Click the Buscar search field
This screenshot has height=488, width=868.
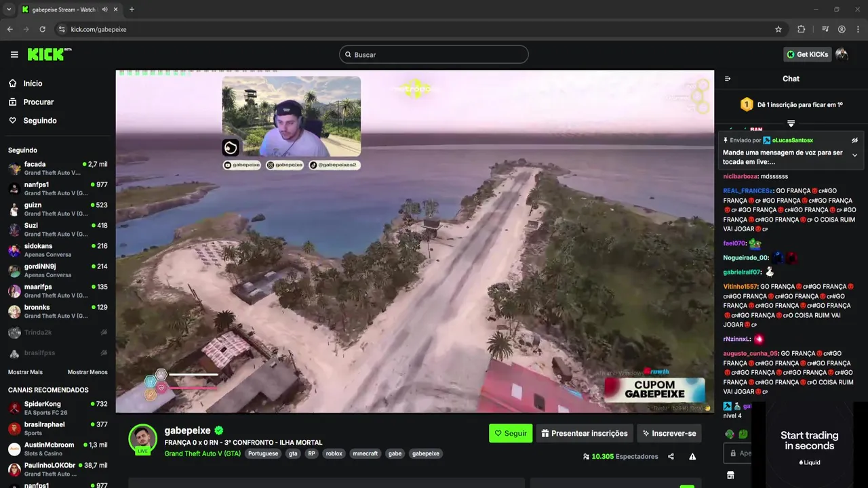click(x=434, y=54)
